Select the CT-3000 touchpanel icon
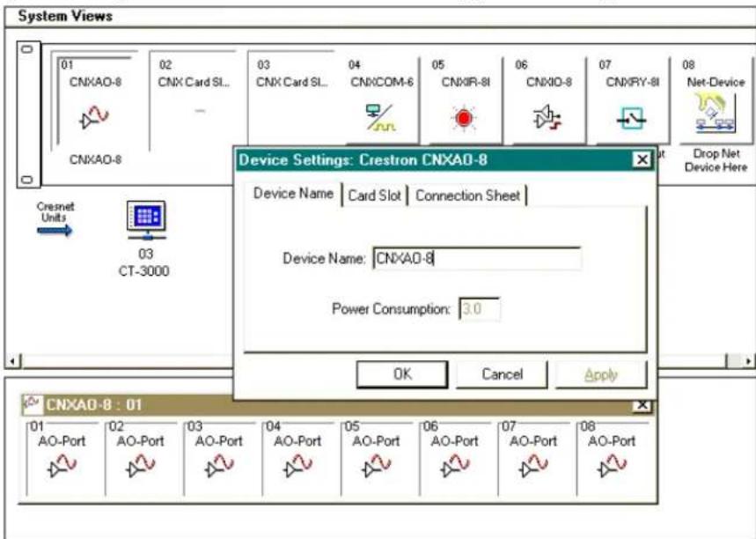The width and height of the screenshot is (756, 539). coord(146,220)
